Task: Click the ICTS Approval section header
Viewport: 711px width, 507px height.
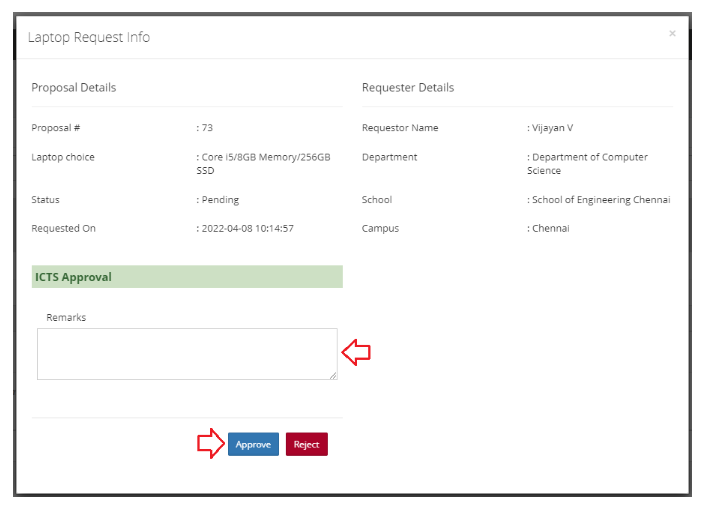Action: 73,277
